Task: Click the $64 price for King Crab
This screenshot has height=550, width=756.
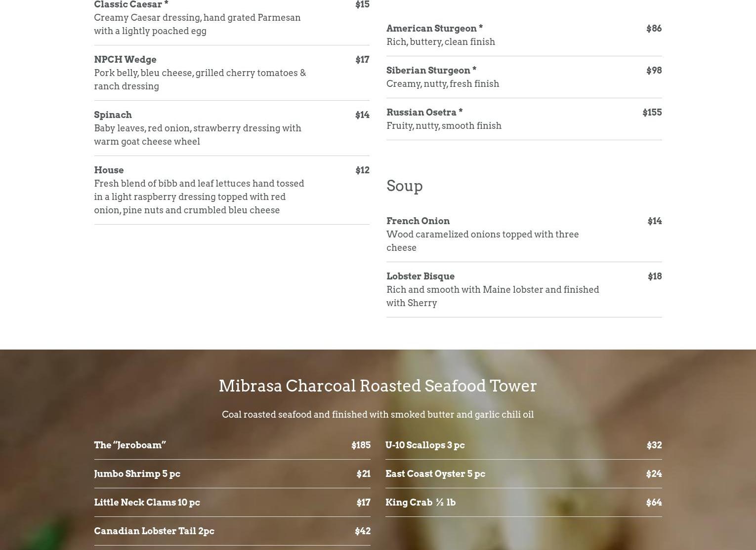Action: point(654,502)
